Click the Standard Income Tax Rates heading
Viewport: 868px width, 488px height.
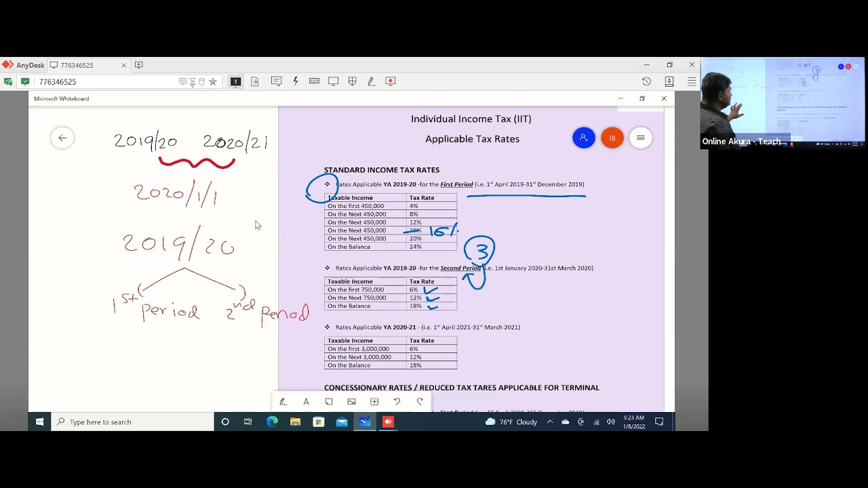coord(382,170)
